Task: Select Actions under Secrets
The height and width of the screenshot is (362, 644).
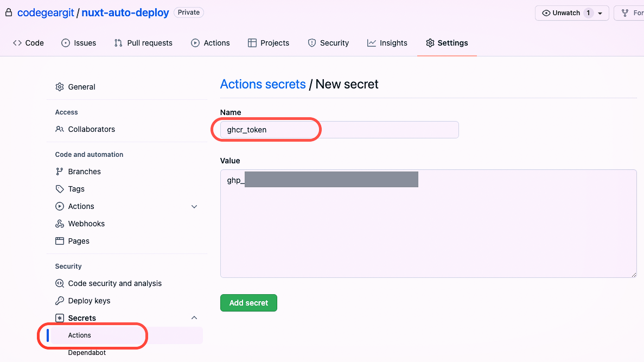Action: (x=126, y=335)
